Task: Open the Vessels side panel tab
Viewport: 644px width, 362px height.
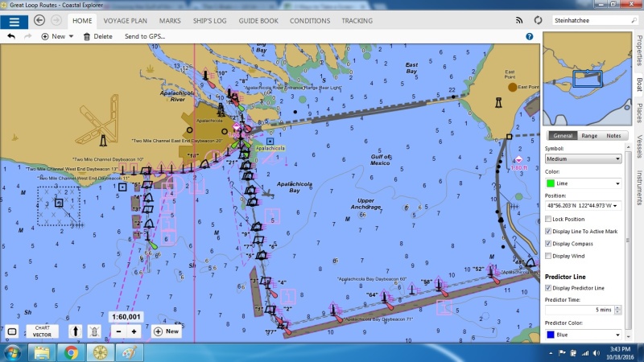Action: (x=639, y=146)
